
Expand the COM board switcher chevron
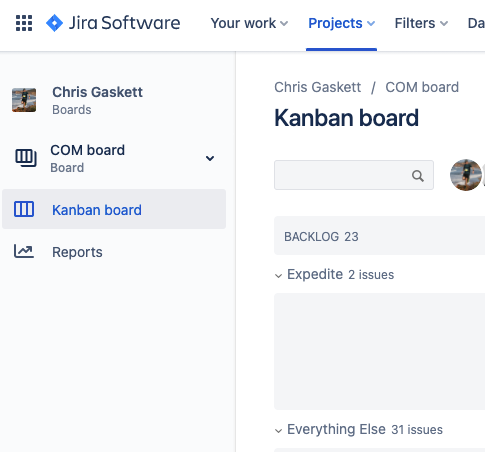(210, 158)
